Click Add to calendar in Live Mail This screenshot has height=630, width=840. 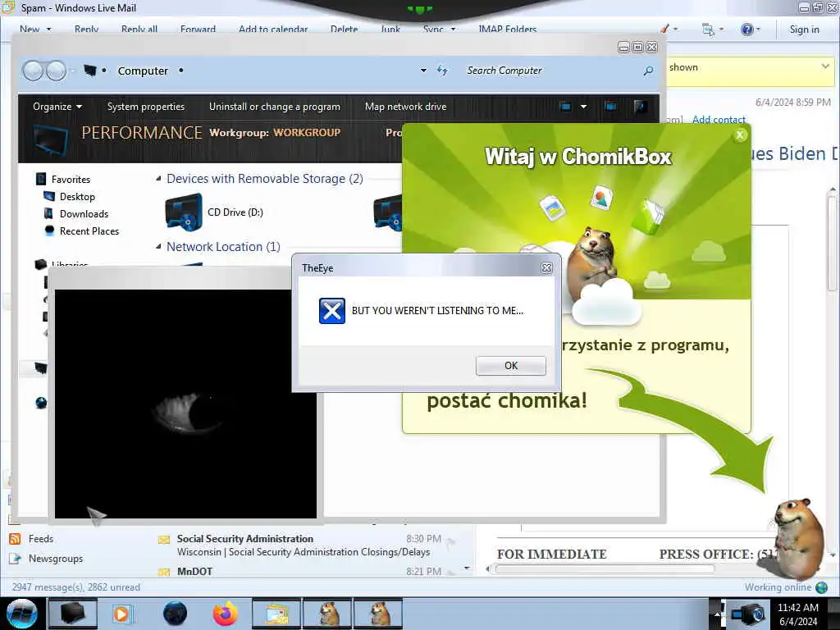pos(273,30)
